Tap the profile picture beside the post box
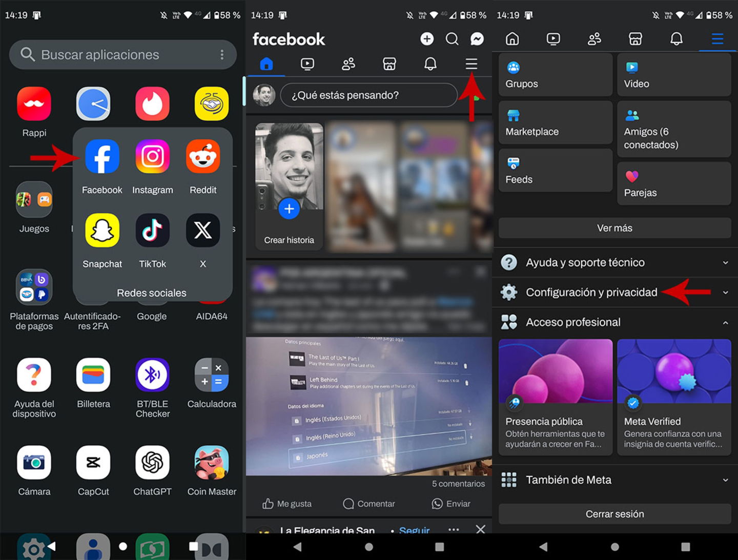 (264, 95)
